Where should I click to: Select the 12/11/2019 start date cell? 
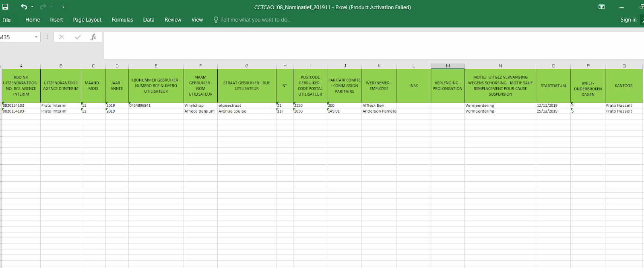553,105
